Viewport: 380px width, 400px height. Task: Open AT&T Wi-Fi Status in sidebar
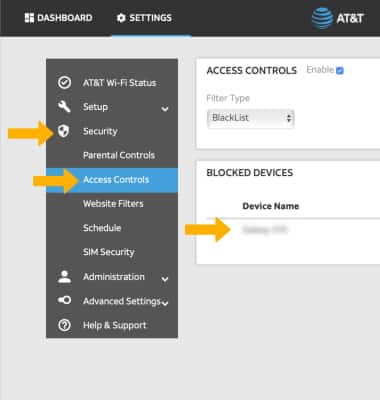[x=119, y=83]
